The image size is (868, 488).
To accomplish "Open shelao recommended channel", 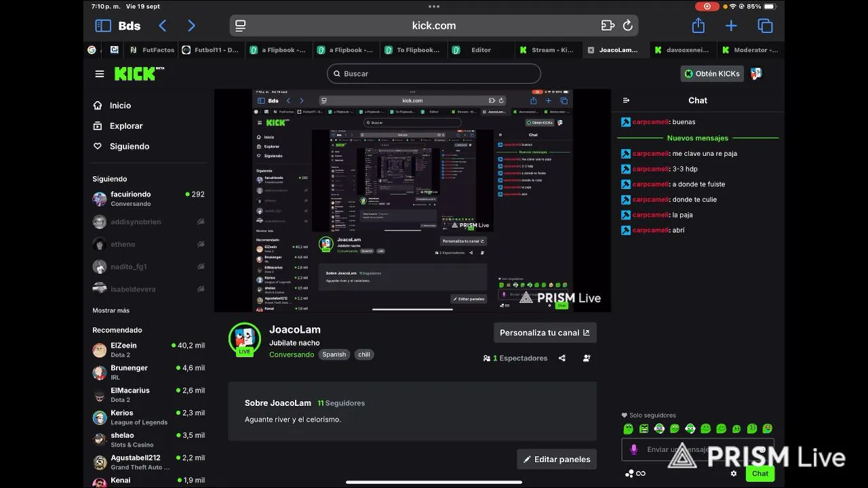I will point(149,439).
